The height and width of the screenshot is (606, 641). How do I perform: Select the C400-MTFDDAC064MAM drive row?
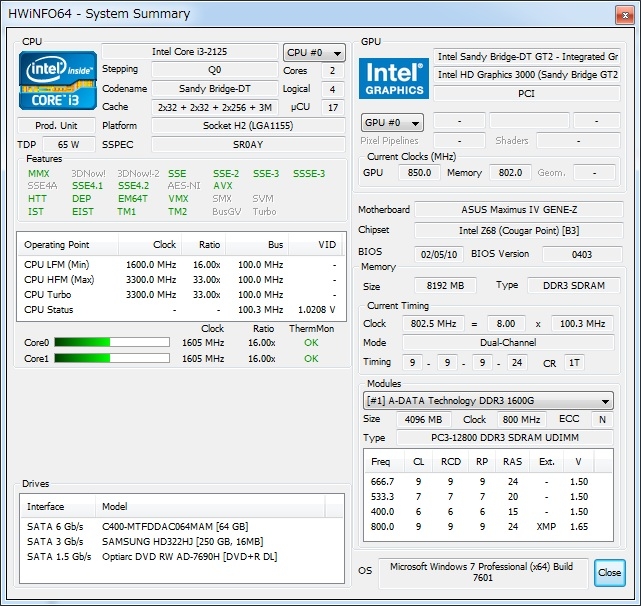tap(182, 526)
